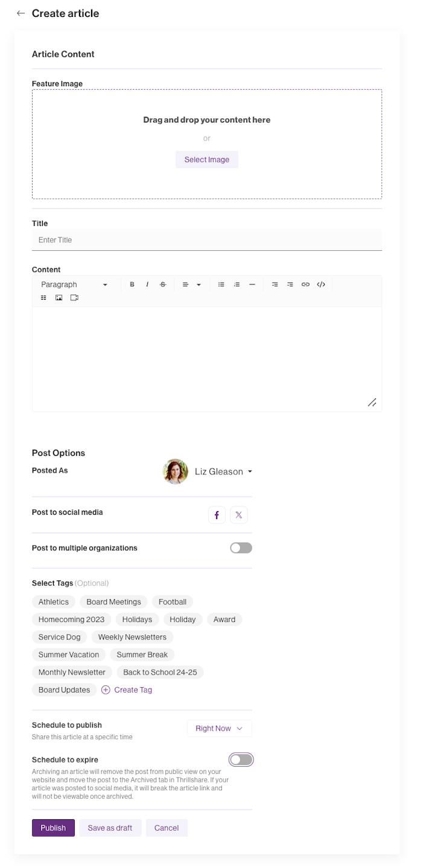Insert a bulleted list

[x=221, y=285]
